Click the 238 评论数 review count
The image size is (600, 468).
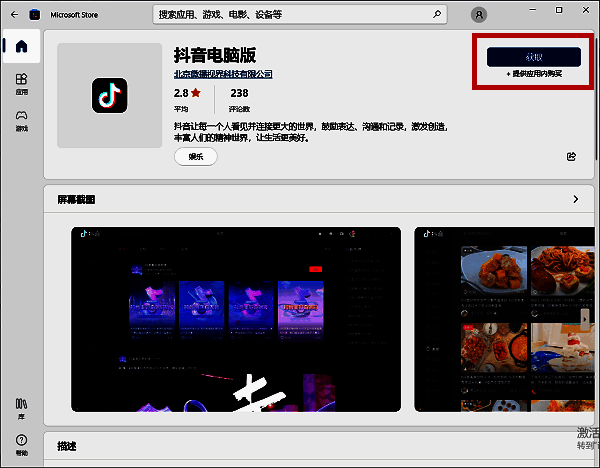click(239, 100)
